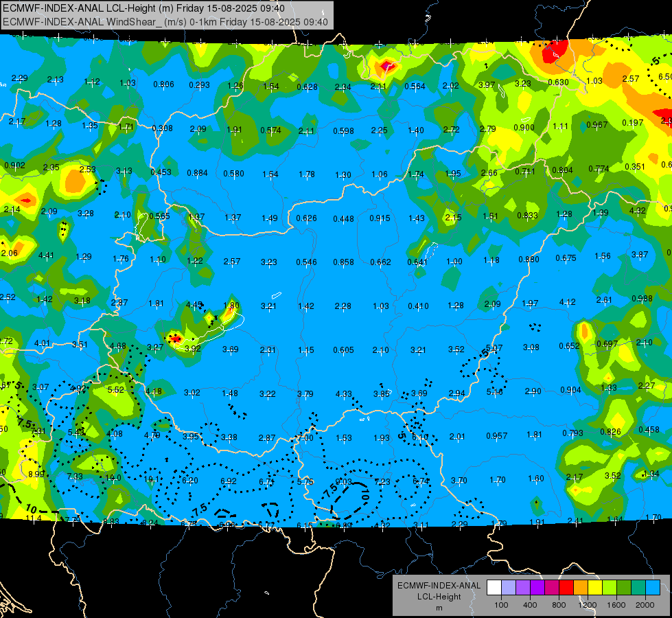Viewport: 672px width, 618px height.
Task: Click the wind shear value 0.902
Action: pyautogui.click(x=14, y=165)
